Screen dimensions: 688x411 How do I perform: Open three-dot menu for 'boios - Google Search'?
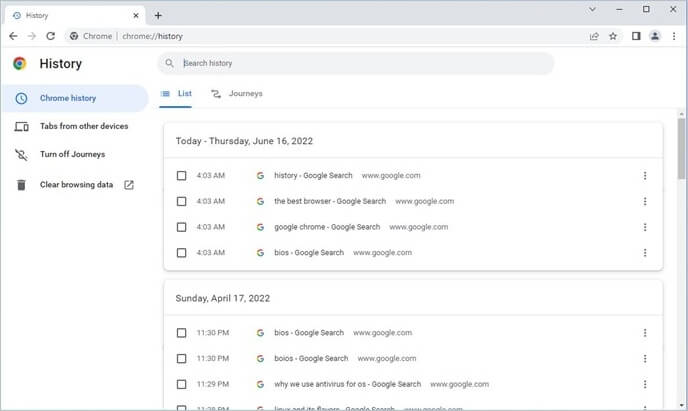[644, 359]
